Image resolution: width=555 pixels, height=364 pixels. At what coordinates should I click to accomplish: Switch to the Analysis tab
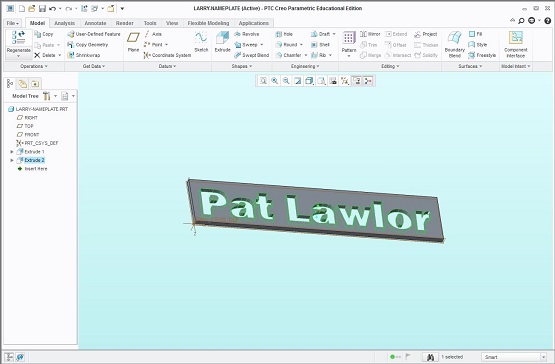tap(64, 23)
